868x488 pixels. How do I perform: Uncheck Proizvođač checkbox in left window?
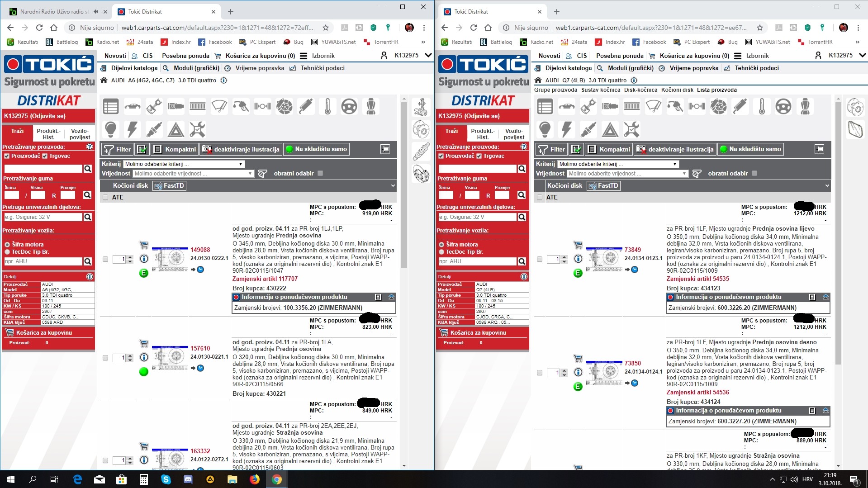click(x=7, y=156)
